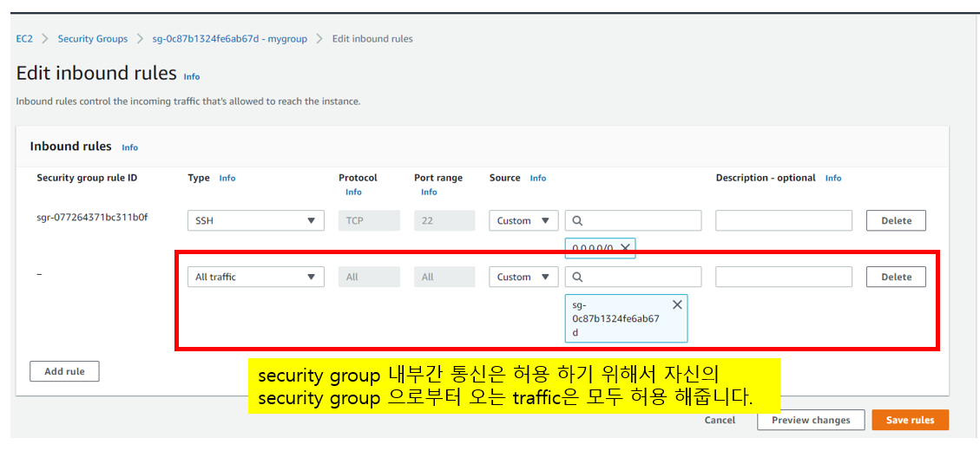Screen dimensions: 980x451
Task: Open Info link next to Description - optional
Action: (833, 178)
